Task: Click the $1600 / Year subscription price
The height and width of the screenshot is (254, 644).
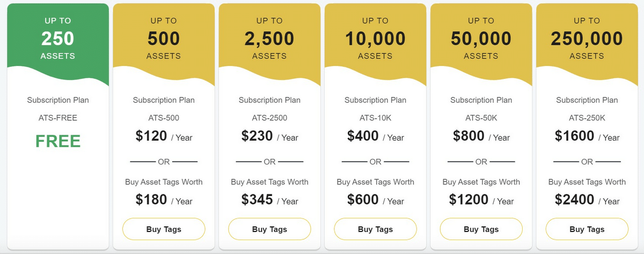Action: point(587,136)
